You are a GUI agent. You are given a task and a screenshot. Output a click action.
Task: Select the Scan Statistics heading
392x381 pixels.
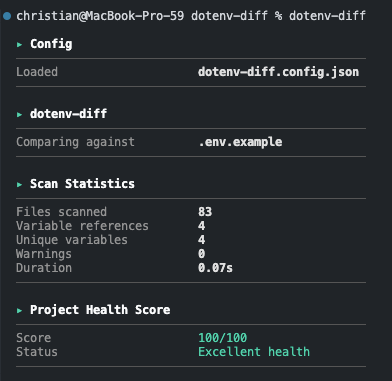(82, 184)
